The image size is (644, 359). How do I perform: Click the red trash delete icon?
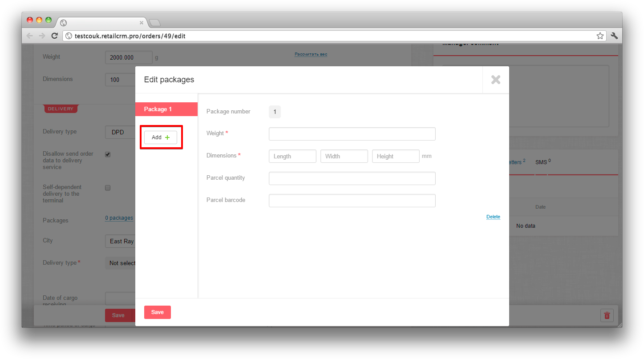[607, 315]
